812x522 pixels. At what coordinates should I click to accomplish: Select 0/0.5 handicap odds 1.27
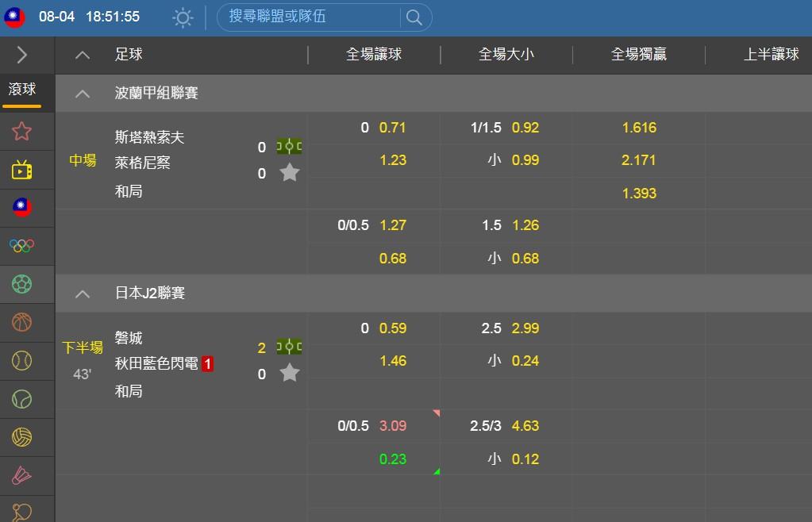pyautogui.click(x=393, y=225)
